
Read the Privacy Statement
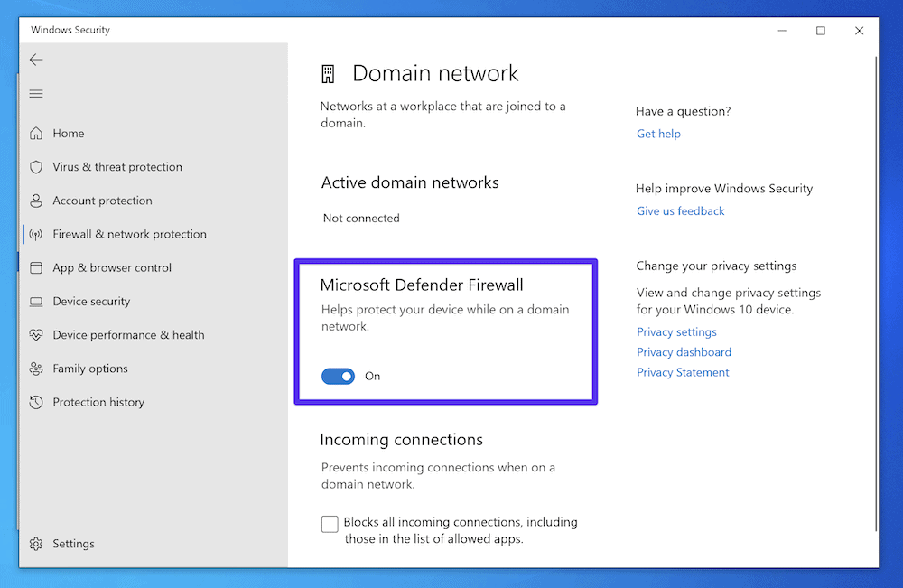683,371
